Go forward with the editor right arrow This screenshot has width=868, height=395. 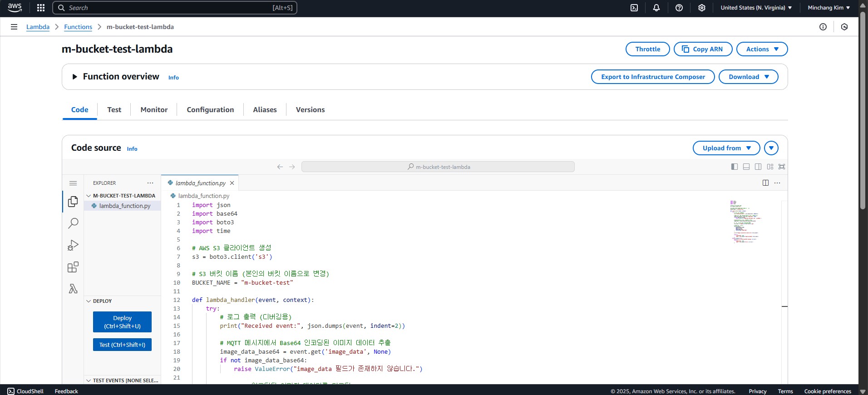pos(292,167)
